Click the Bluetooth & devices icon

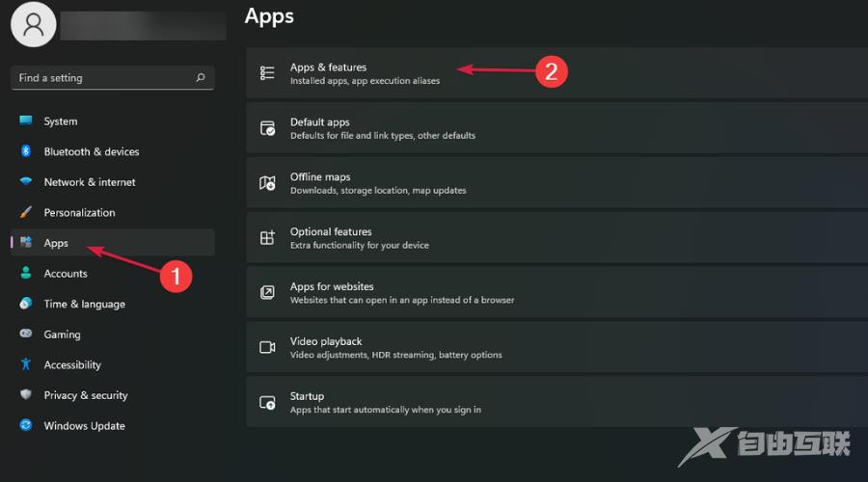click(x=25, y=151)
